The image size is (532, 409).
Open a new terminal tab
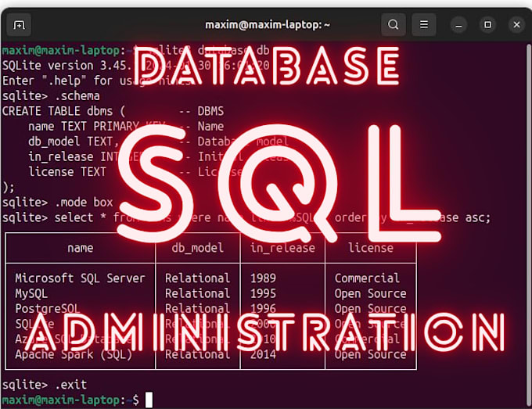19,25
